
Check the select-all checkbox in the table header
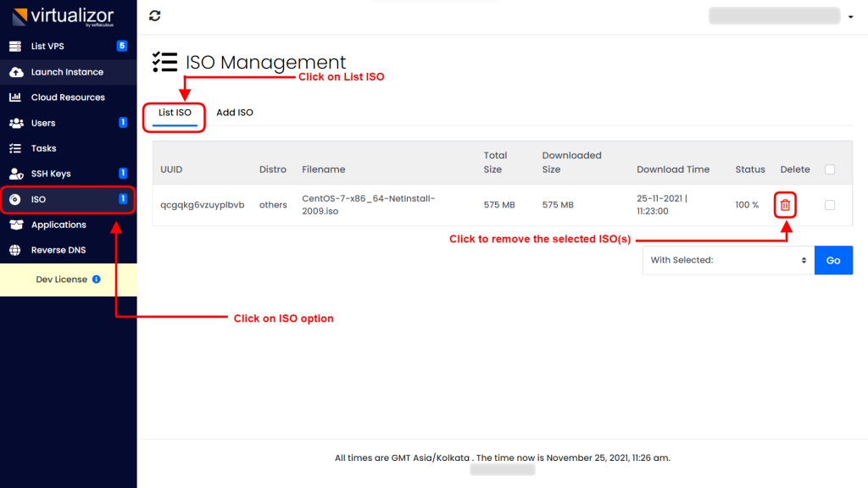tap(829, 169)
